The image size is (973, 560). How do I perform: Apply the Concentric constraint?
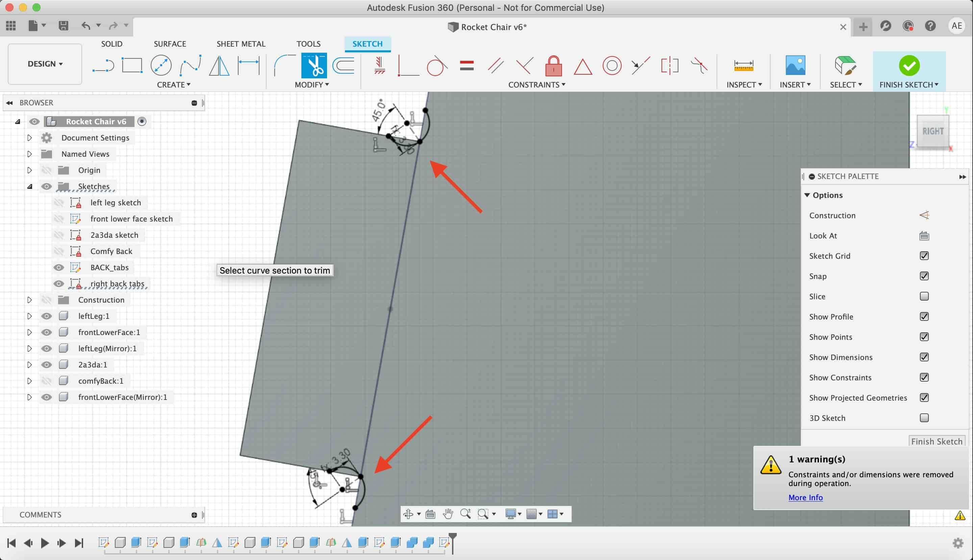612,66
